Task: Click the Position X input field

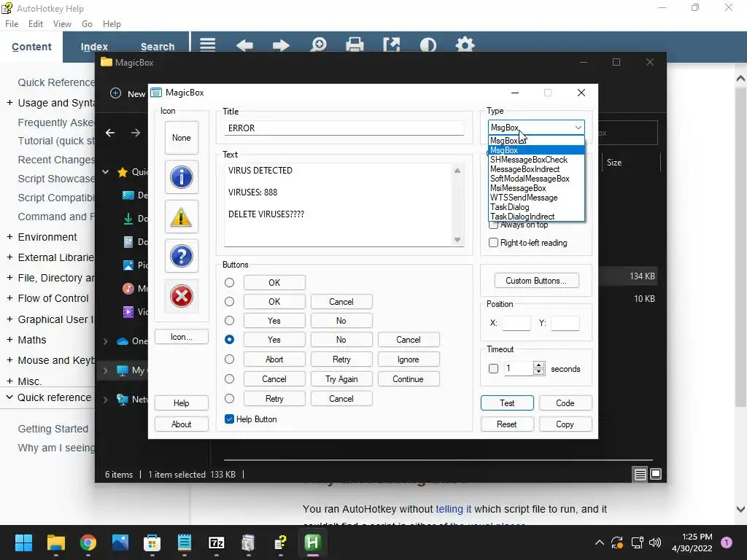Action: pos(516,323)
